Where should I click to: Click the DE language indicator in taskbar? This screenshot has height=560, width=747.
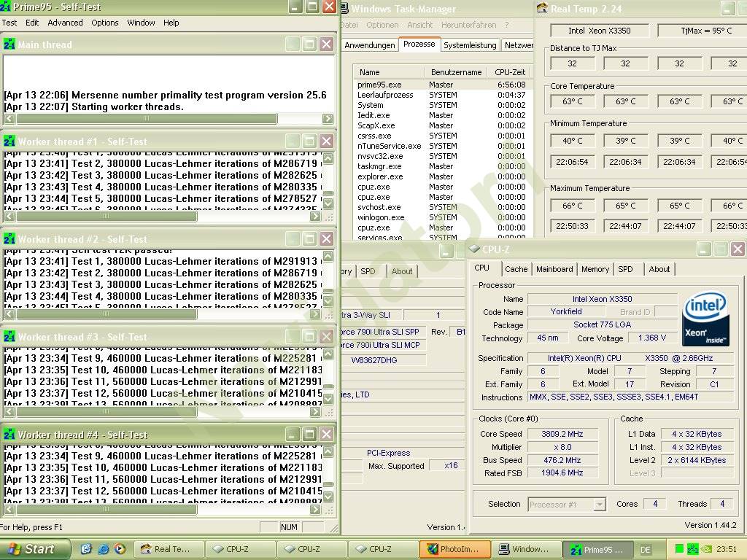[645, 550]
